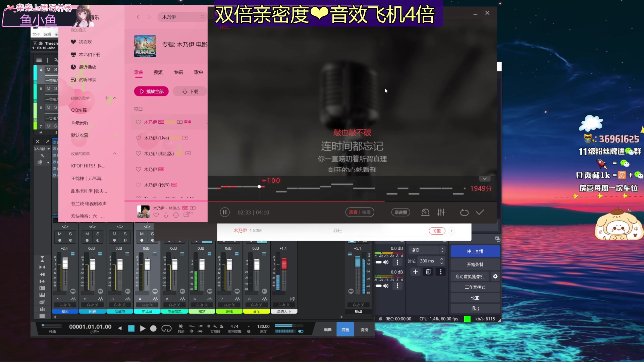Open the KPOP HITS! playlist

(x=88, y=166)
